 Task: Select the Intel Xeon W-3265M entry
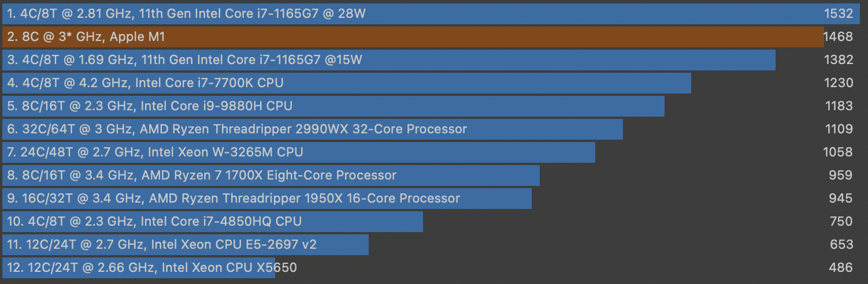click(x=155, y=152)
